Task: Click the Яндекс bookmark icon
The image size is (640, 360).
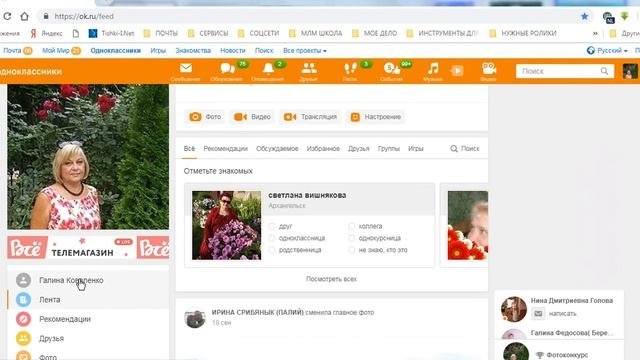Action: (x=33, y=33)
